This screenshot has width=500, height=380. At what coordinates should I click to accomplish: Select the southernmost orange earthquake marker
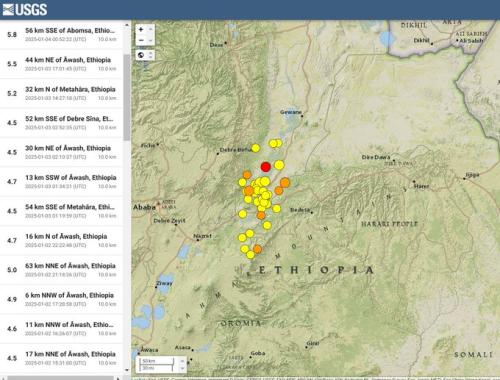[257, 249]
